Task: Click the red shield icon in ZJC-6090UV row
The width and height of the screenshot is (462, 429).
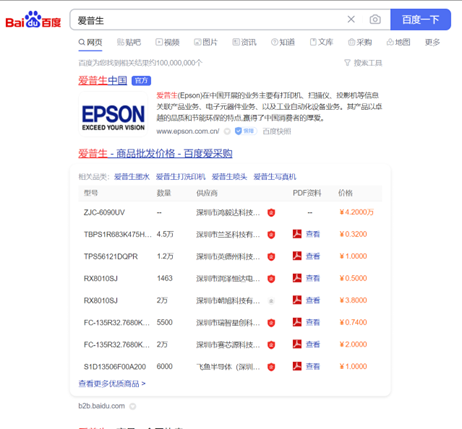Action: click(x=271, y=212)
